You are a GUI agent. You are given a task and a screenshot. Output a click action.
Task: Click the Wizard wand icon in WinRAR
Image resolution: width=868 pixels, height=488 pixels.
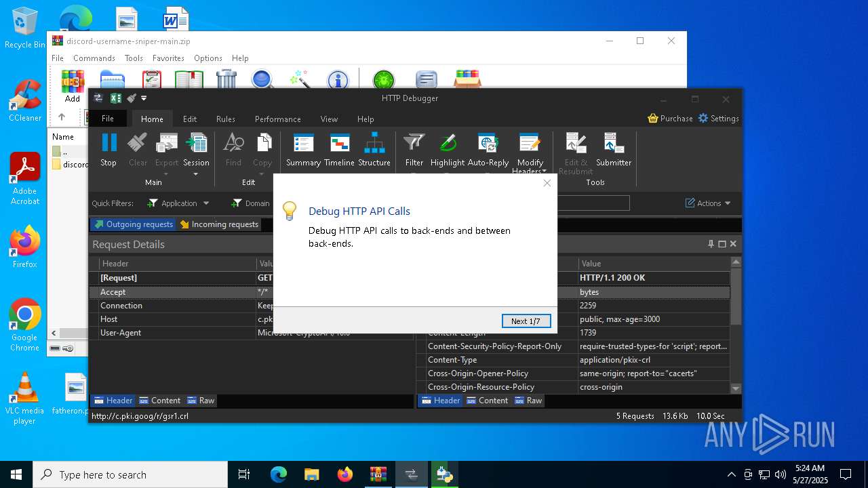299,80
